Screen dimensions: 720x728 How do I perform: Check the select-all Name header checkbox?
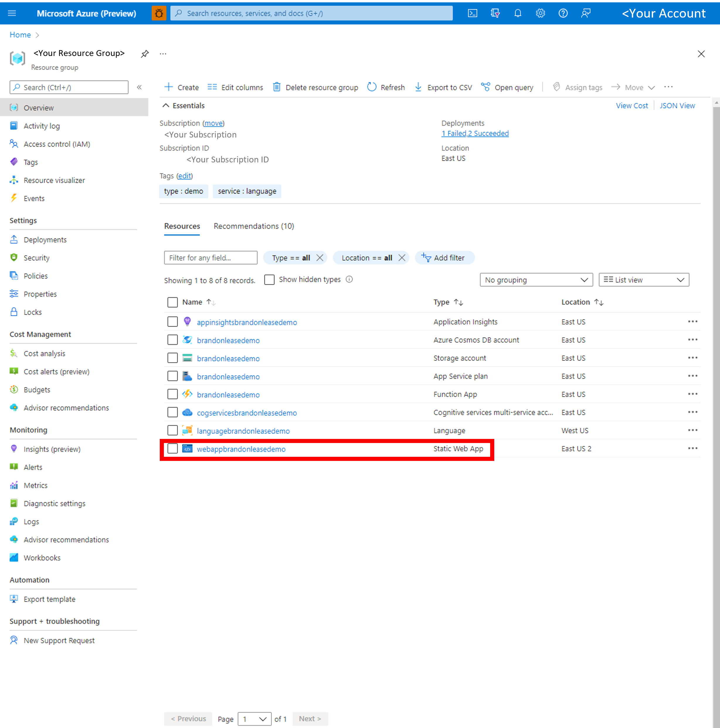point(173,302)
